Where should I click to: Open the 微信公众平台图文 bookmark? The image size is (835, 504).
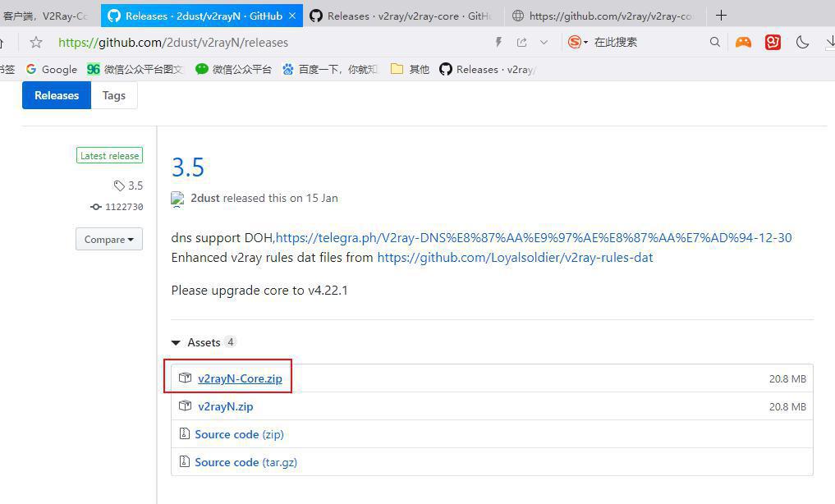(x=135, y=69)
